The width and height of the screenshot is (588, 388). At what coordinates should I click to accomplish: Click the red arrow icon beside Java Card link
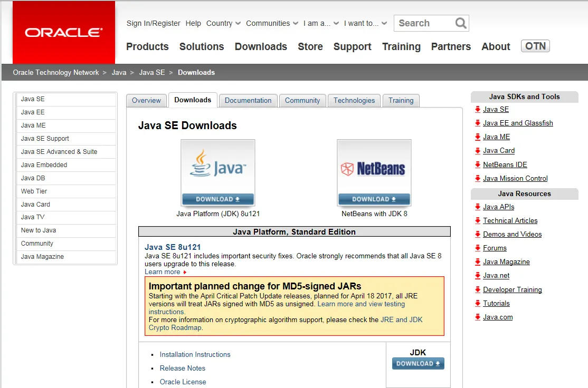tap(477, 151)
